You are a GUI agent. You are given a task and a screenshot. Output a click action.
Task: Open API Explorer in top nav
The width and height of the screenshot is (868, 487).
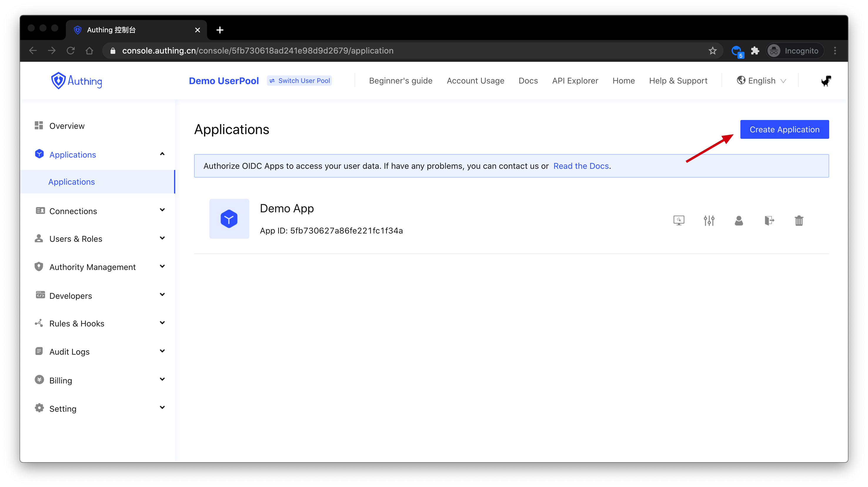click(x=575, y=81)
